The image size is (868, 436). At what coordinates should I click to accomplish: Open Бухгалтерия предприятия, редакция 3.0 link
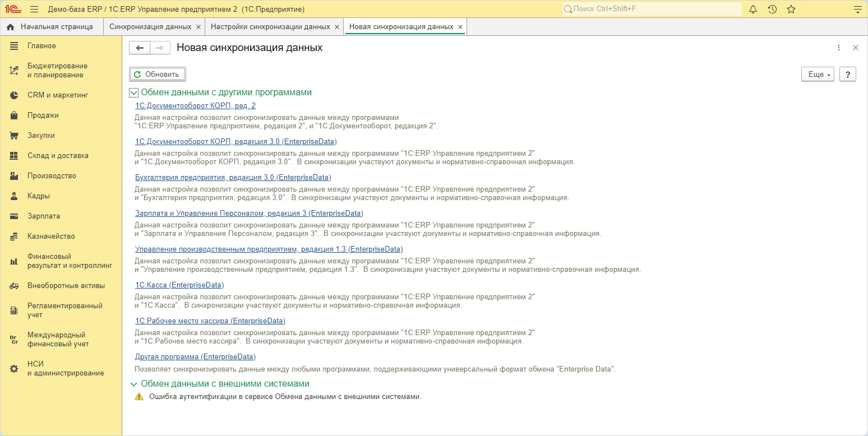coord(233,178)
